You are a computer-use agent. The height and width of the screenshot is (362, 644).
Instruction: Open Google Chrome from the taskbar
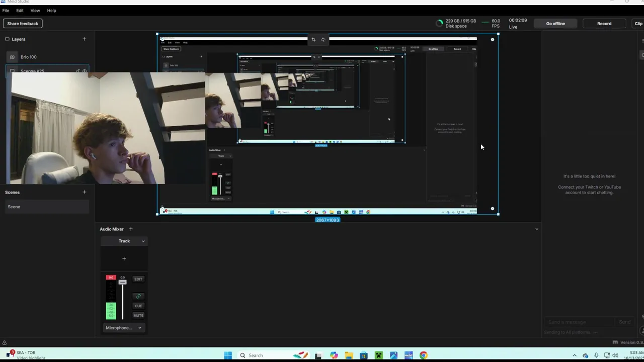[x=424, y=355]
